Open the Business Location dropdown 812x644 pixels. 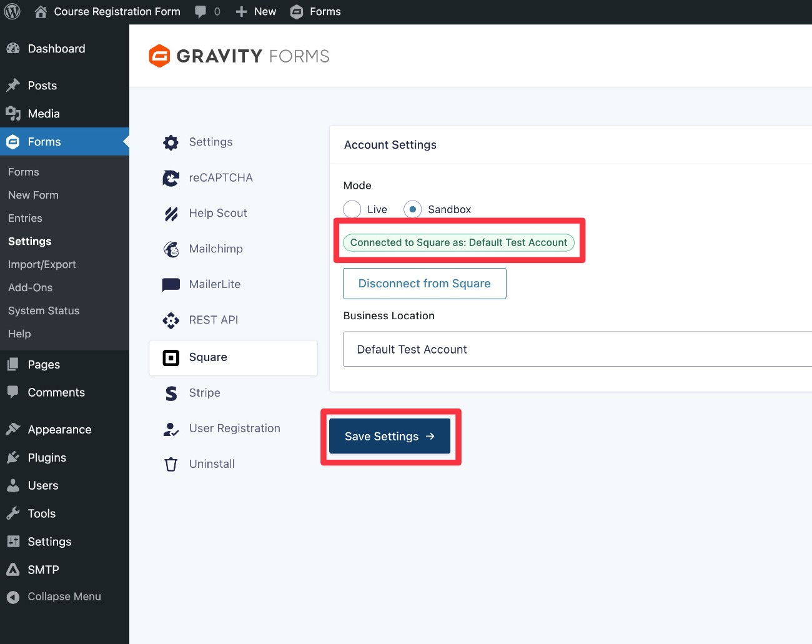coord(575,349)
